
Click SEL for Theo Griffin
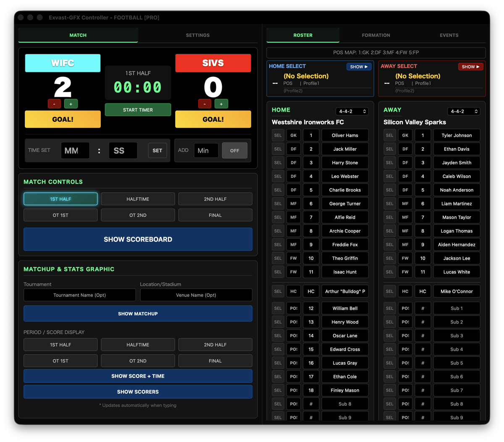tap(278, 258)
